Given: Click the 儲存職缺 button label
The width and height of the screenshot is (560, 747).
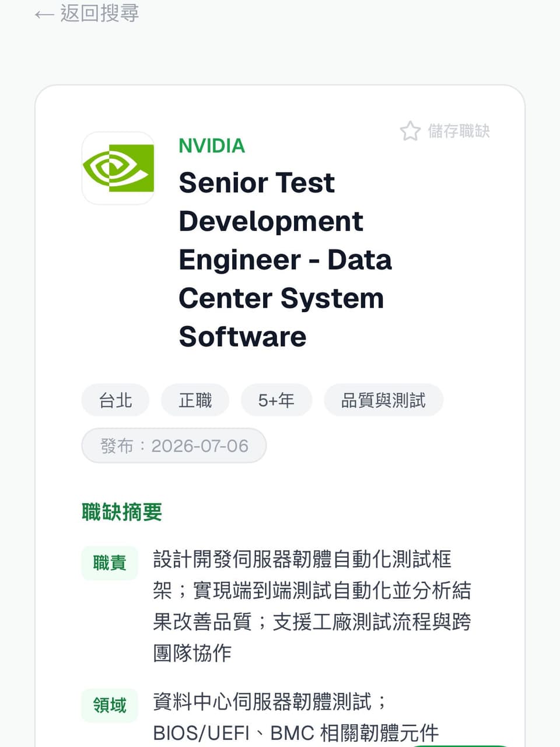Looking at the screenshot, I should [x=459, y=131].
